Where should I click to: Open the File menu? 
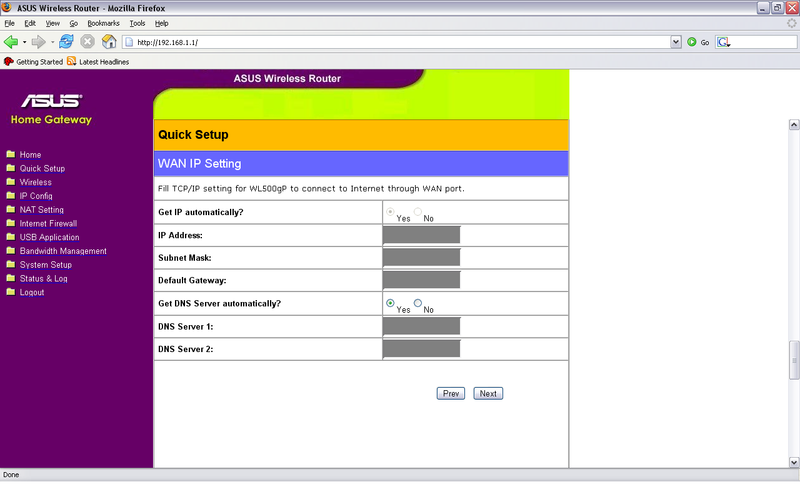9,23
